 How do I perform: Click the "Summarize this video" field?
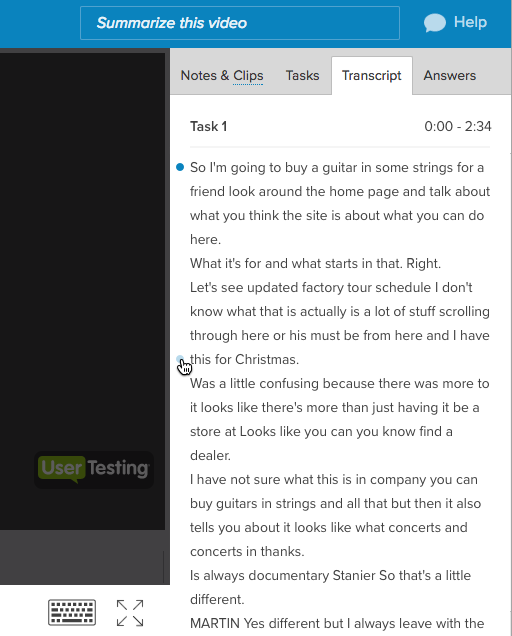(x=240, y=23)
